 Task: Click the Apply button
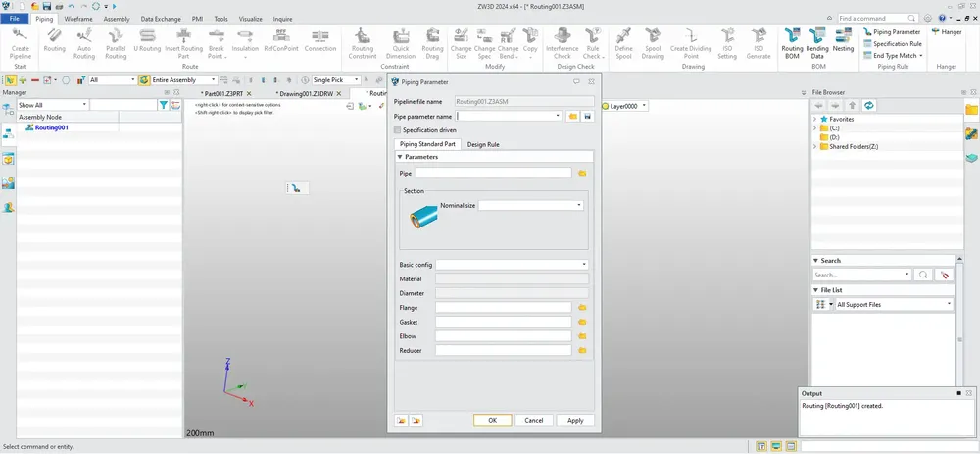tap(575, 421)
